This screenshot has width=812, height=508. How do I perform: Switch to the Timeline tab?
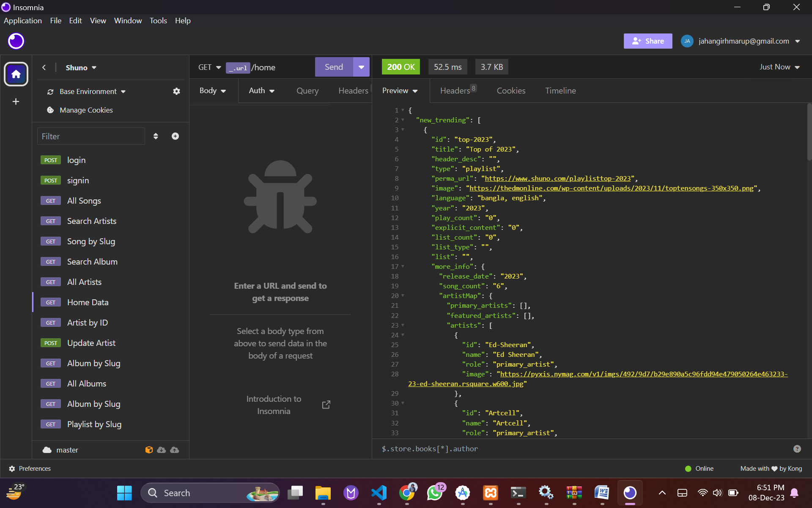560,91
